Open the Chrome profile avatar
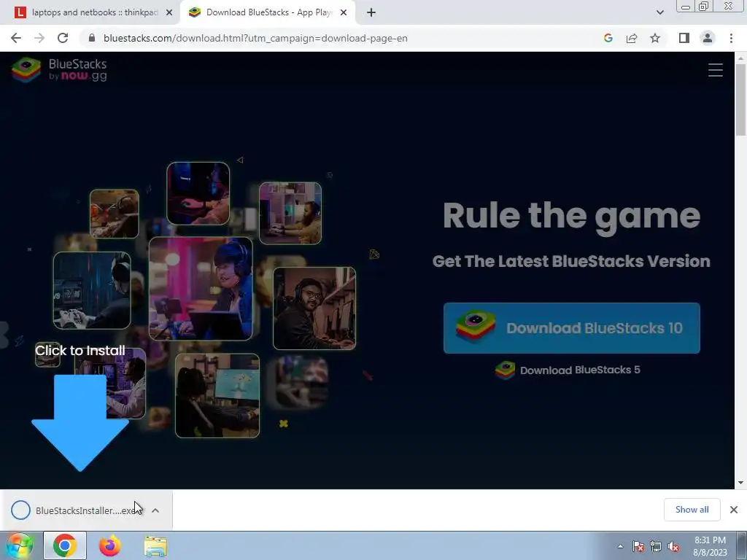 click(708, 38)
